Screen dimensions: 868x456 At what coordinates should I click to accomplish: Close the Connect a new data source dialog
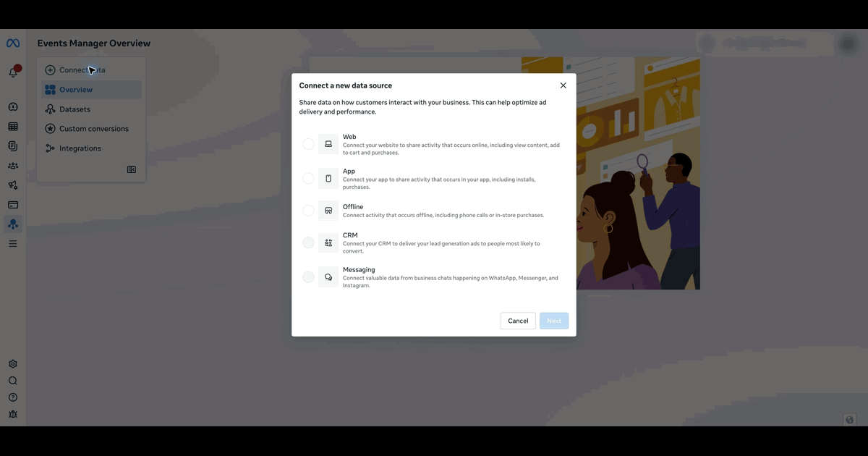[x=563, y=85]
